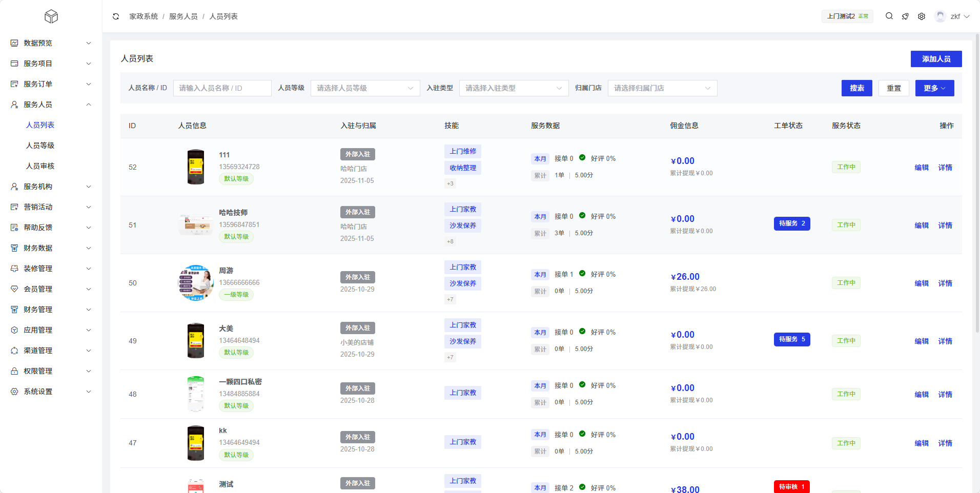
Task: Click the cube logo at top left
Action: pos(51,16)
